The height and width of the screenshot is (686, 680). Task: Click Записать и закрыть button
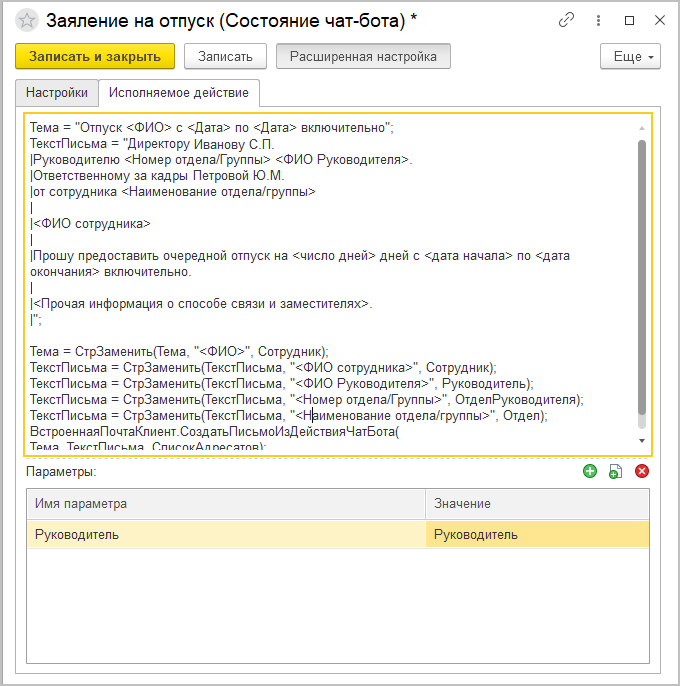[x=95, y=56]
